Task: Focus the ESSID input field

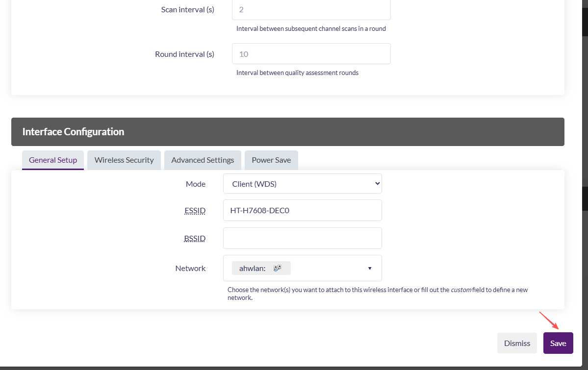Action: (x=302, y=210)
